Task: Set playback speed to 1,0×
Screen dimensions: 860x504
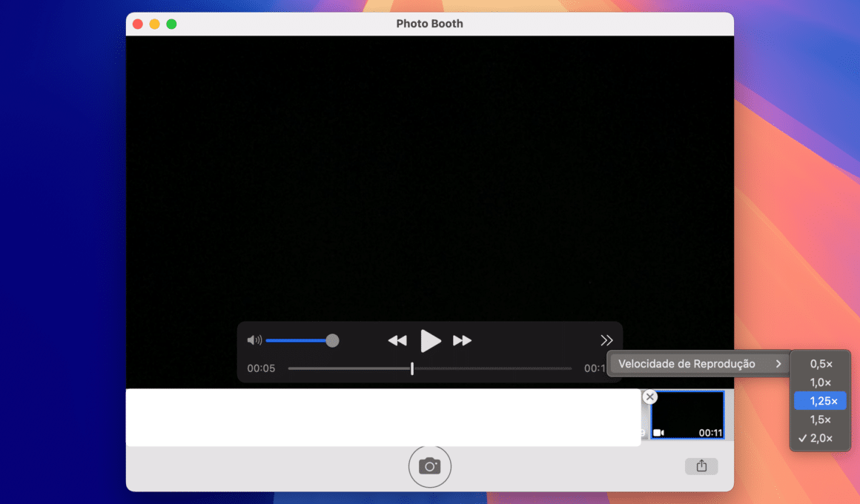Action: (821, 382)
